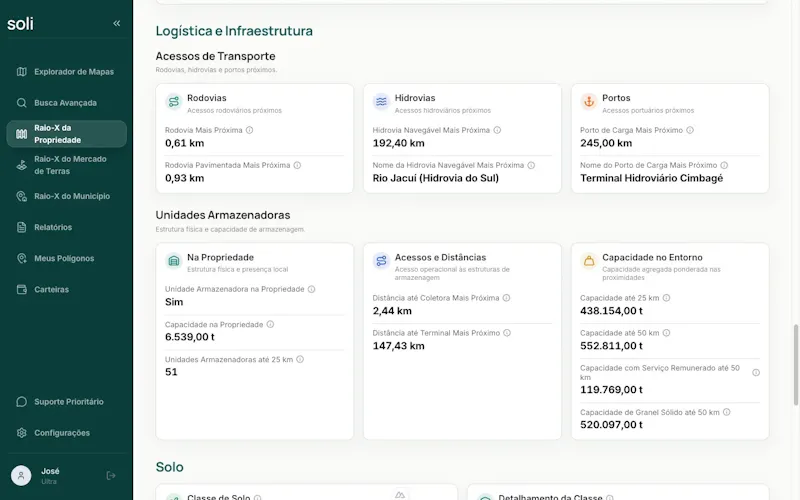Click the page vertical scrollbar
The height and width of the screenshot is (500, 800).
coord(796,364)
